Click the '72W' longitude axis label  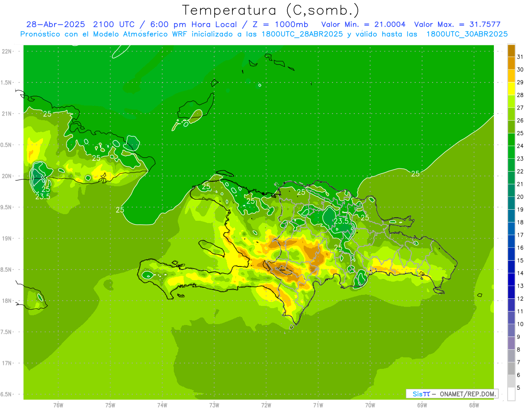coord(266,405)
